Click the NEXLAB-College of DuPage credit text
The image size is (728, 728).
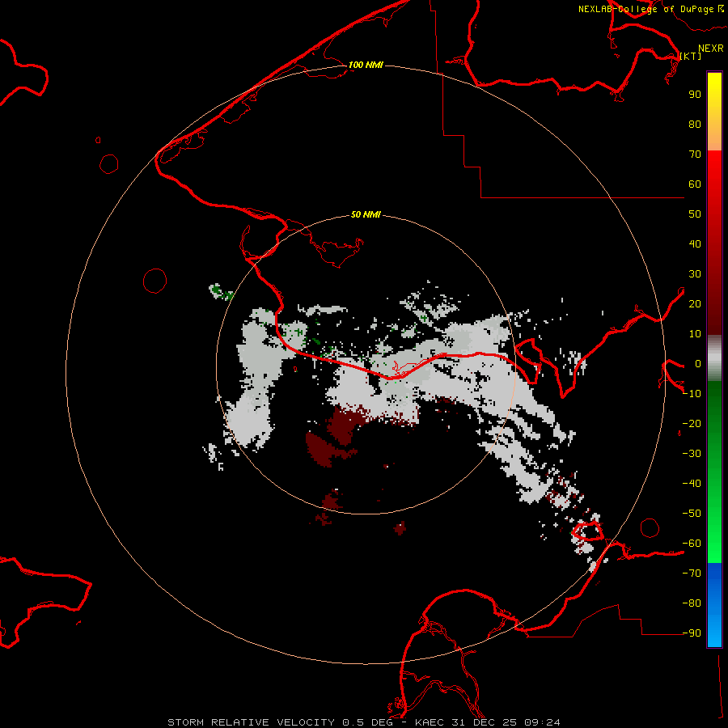(x=650, y=9)
